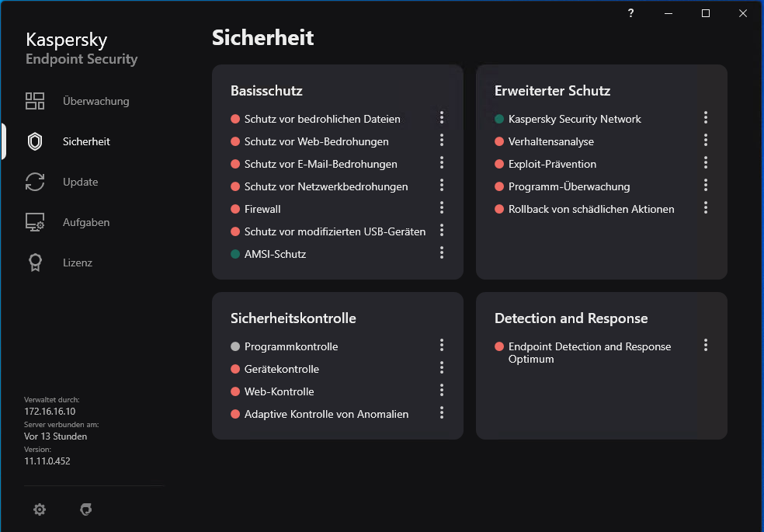Open Schutz vor modifizierten USB-Geräten

tap(335, 231)
